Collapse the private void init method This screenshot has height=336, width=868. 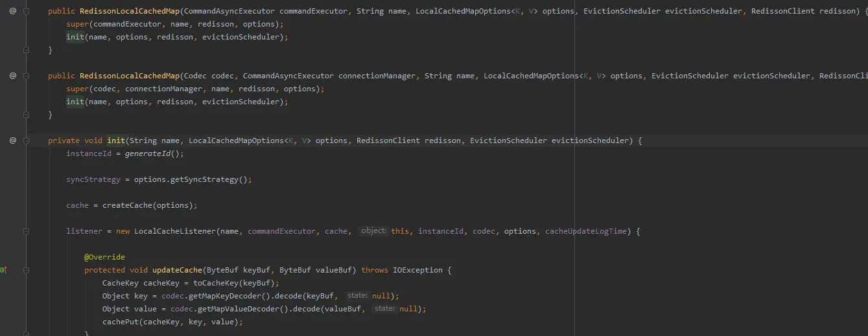pos(26,140)
